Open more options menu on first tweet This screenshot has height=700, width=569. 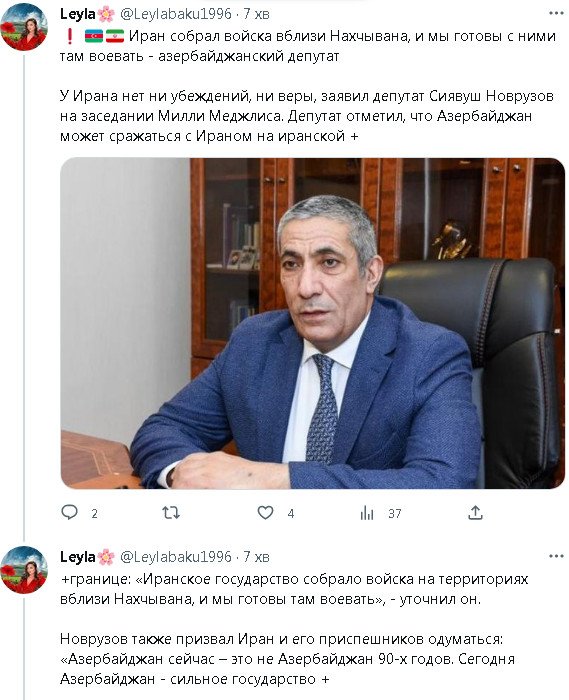[x=556, y=13]
